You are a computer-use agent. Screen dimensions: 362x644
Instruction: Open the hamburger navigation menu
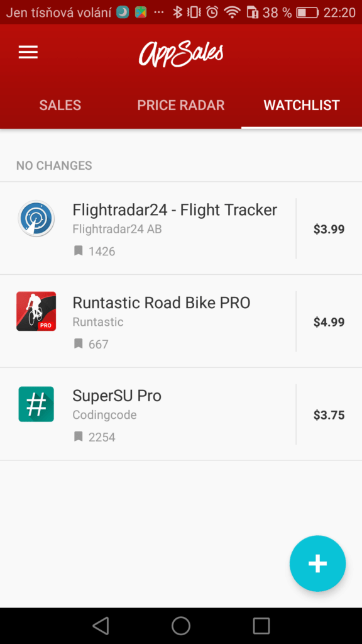pos(28,53)
